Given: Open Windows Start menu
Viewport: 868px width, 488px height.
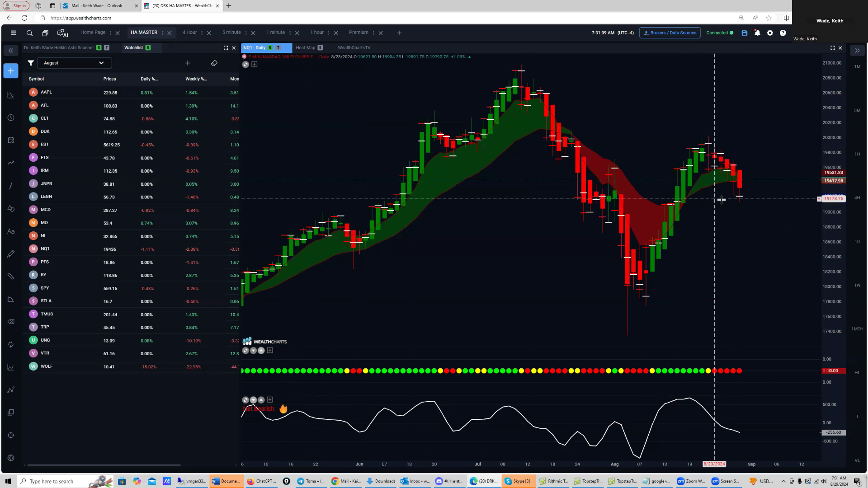Looking at the screenshot, I should point(8,481).
